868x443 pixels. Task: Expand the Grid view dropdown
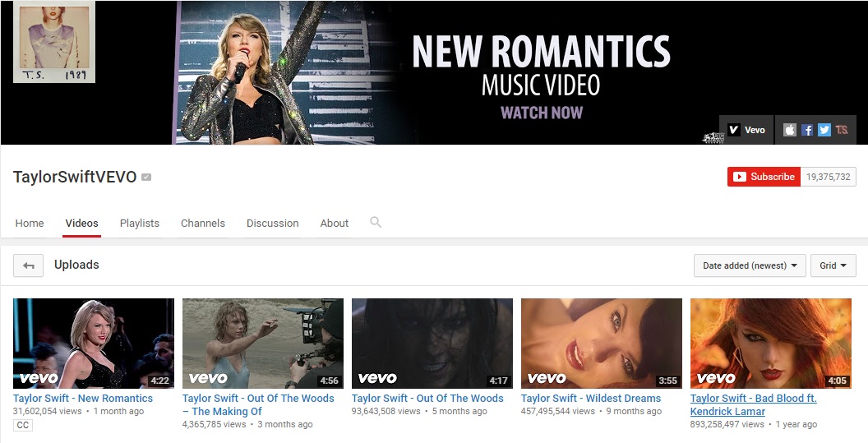(833, 265)
